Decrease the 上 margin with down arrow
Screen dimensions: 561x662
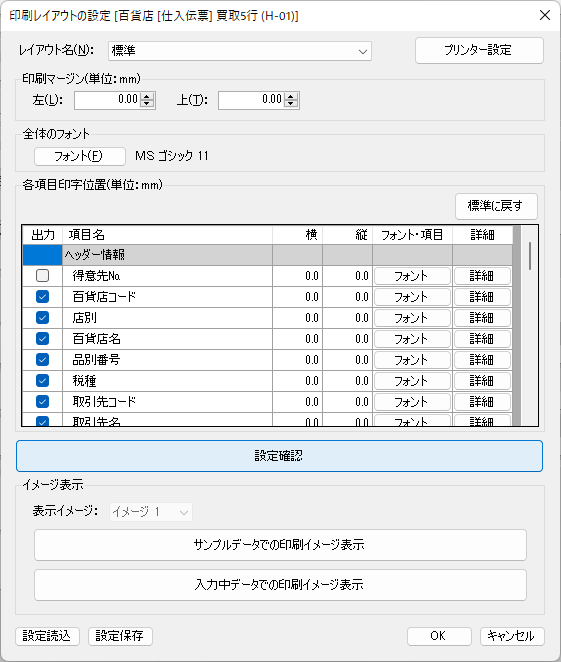tap(291, 104)
